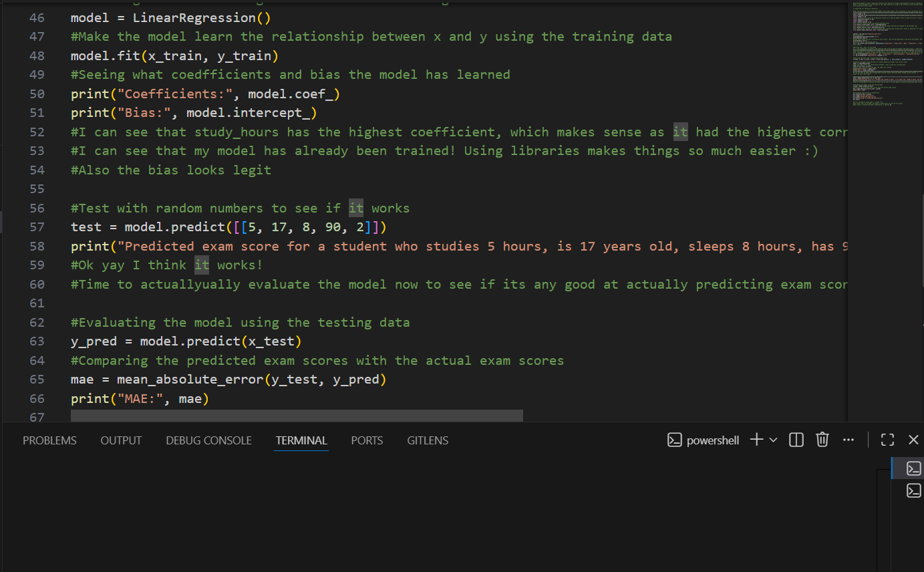Open the GITLENS panel tab
Image resolution: width=924 pixels, height=572 pixels.
[428, 440]
